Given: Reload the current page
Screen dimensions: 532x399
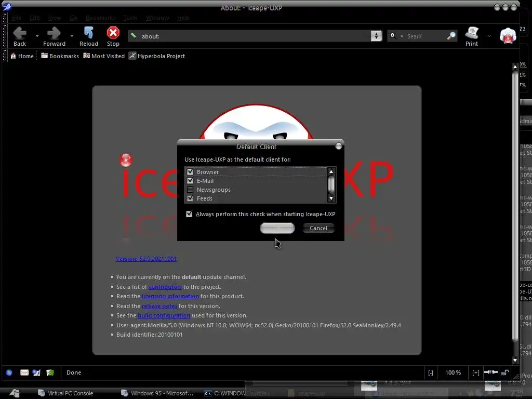Looking at the screenshot, I should point(88,36).
